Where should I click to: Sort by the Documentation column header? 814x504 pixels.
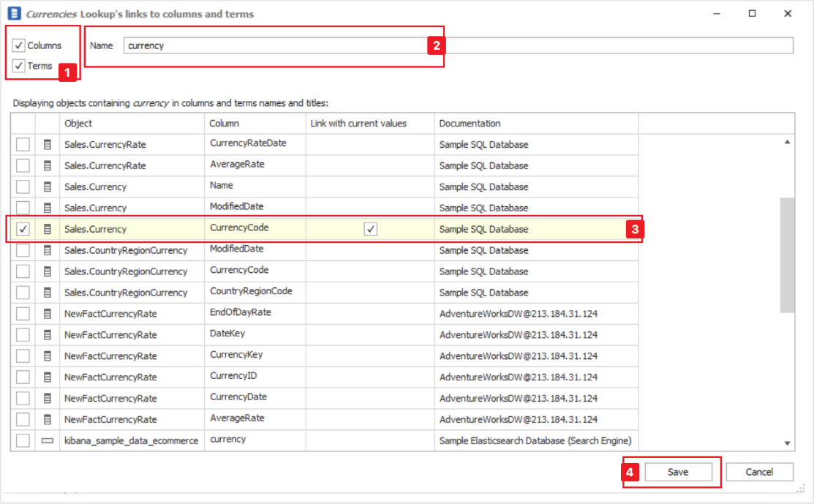(x=536, y=124)
